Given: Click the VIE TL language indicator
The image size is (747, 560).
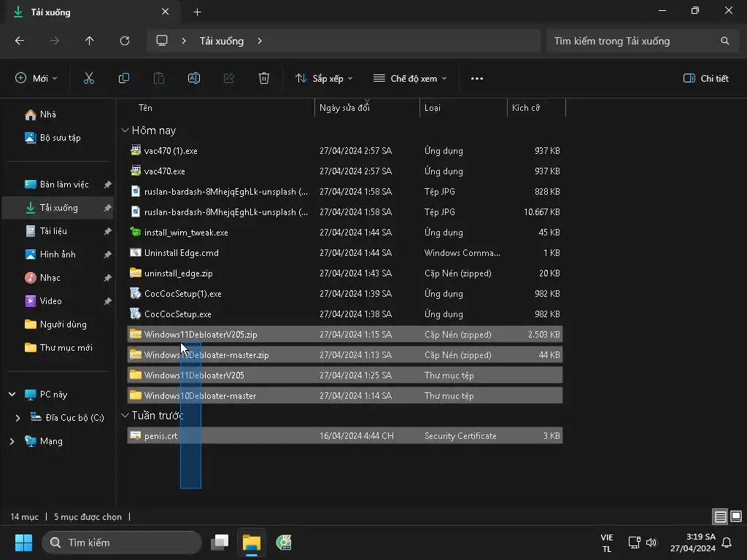Looking at the screenshot, I should (x=607, y=542).
